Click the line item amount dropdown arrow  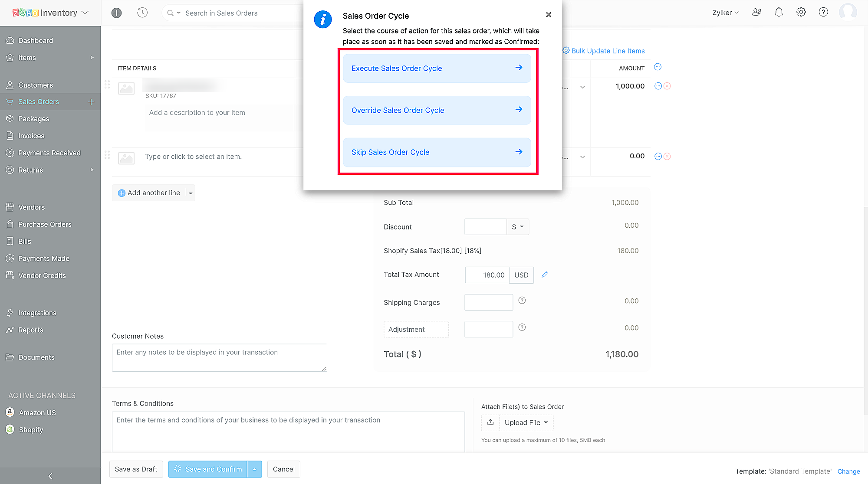coord(583,87)
